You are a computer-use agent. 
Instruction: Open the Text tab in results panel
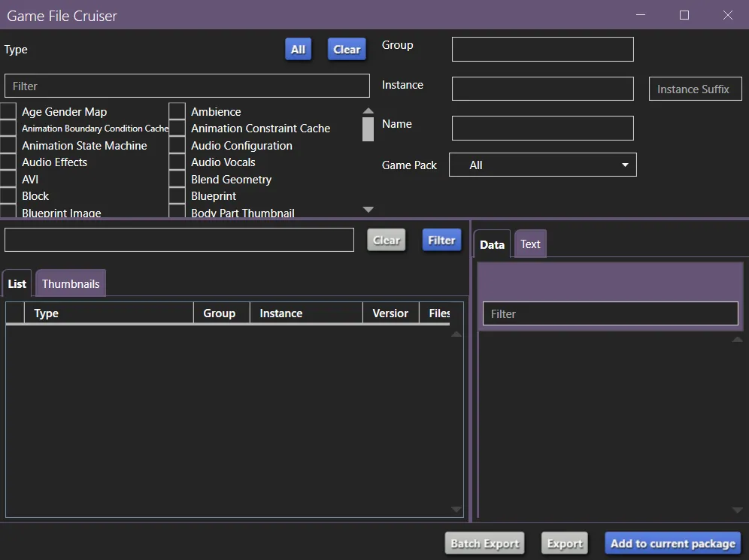pyautogui.click(x=530, y=244)
